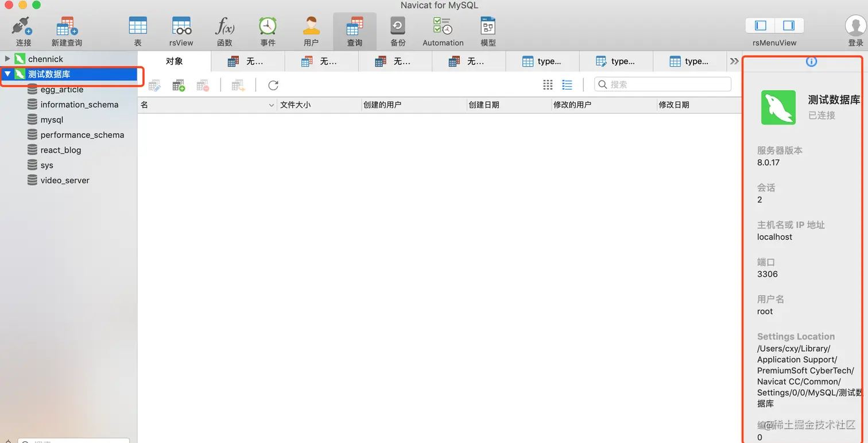Click the database icon beside video_server

tap(33, 180)
